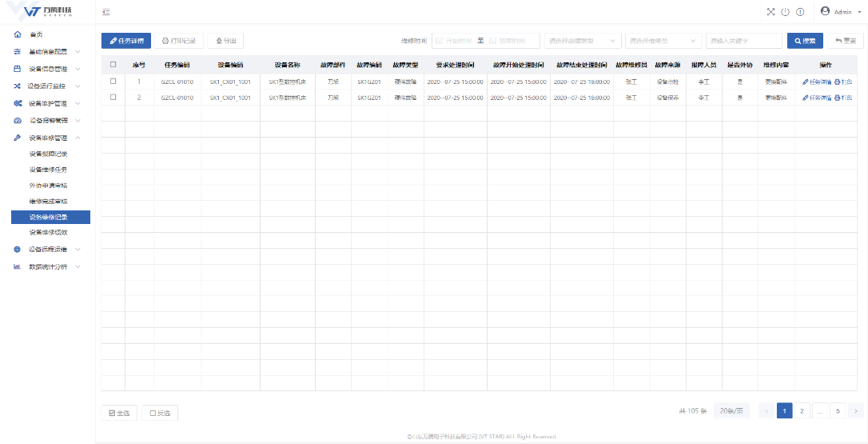Click the print icon in row 1 操作
Viewport: 868px width, 444px height.
tap(838, 82)
